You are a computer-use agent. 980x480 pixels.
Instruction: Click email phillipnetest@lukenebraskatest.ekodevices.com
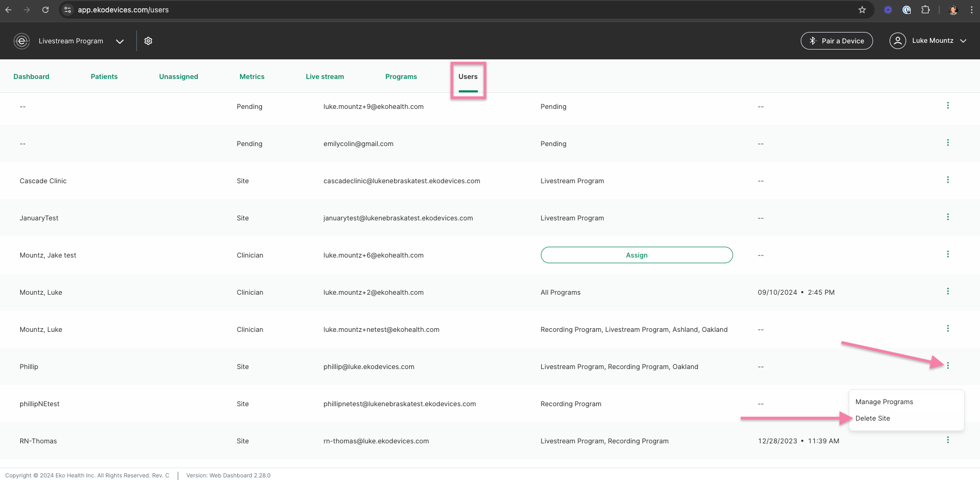point(400,404)
